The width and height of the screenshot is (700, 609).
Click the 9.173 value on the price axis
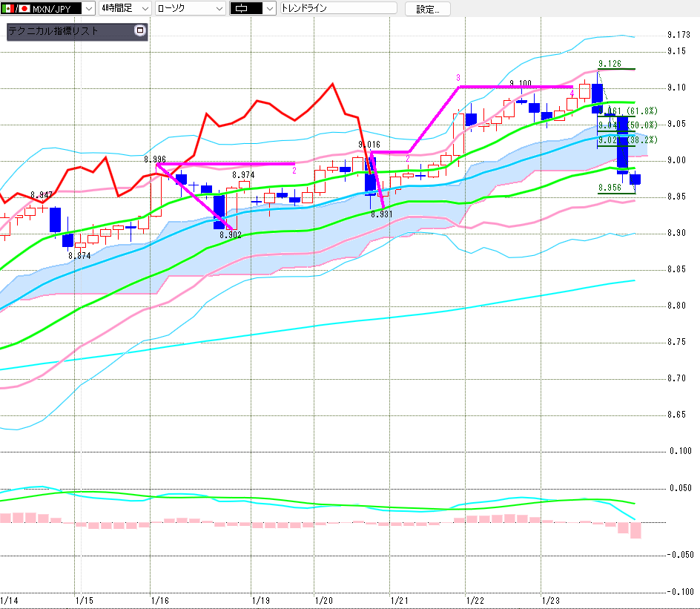tap(679, 34)
